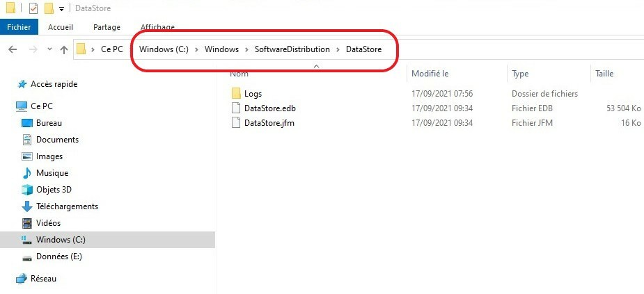Go up one folder level
This screenshot has height=294, width=644.
click(x=63, y=49)
